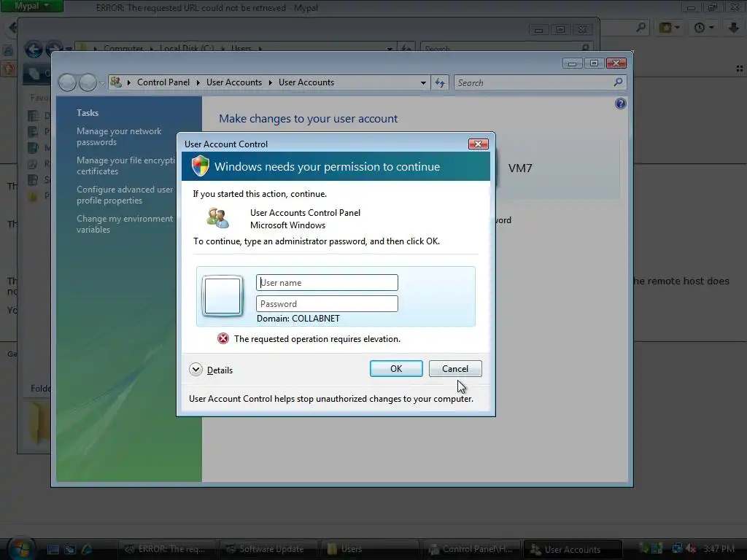Click back button in the Users Explorer window
Screen dimensions: 747x560
tap(34, 49)
